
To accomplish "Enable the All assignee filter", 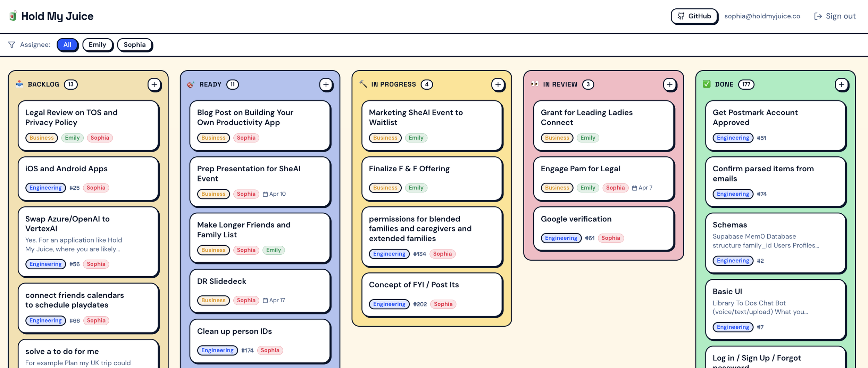I will click(x=67, y=44).
